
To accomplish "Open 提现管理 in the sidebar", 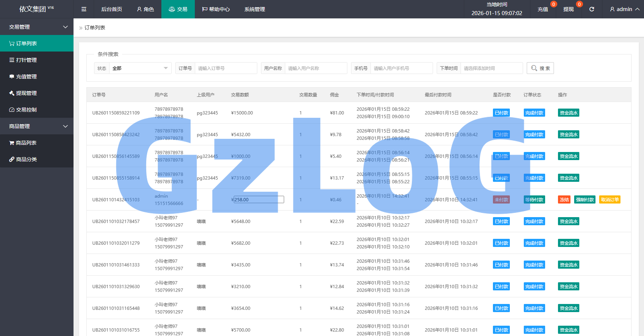I will [37, 93].
